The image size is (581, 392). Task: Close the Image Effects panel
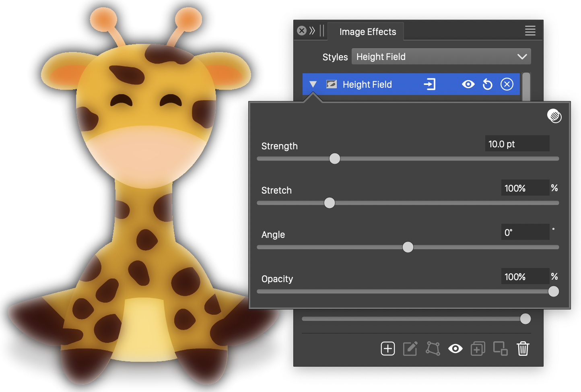pos(302,31)
